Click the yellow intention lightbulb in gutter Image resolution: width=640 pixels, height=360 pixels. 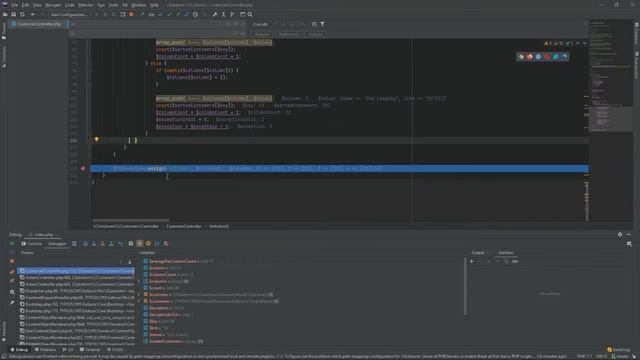pos(96,140)
